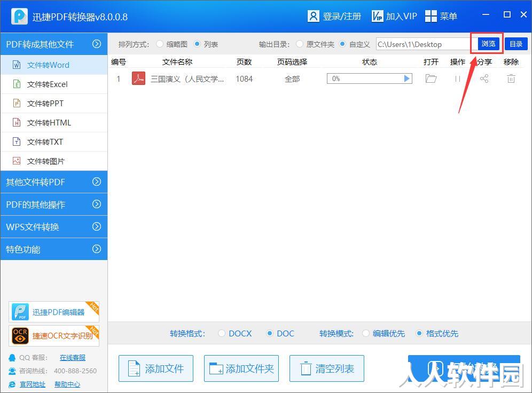Remove 三国演义 file with the trash icon
This screenshot has width=532, height=393.
tap(511, 78)
